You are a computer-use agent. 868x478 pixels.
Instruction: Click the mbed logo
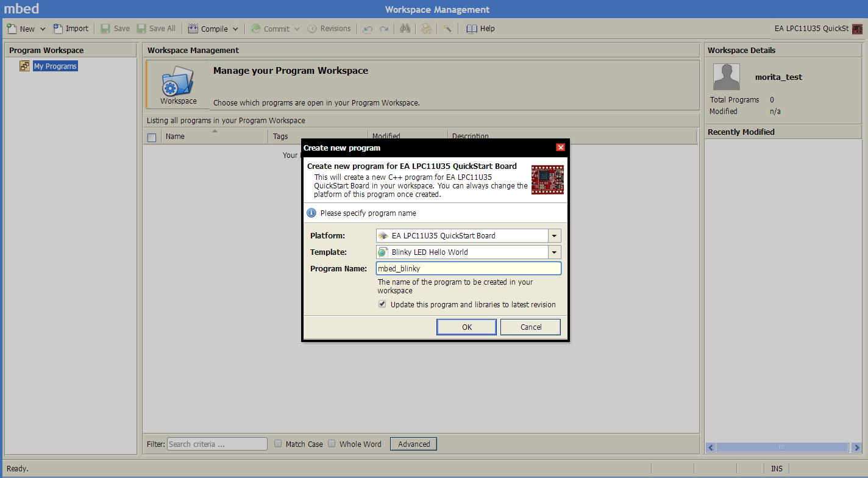point(22,9)
